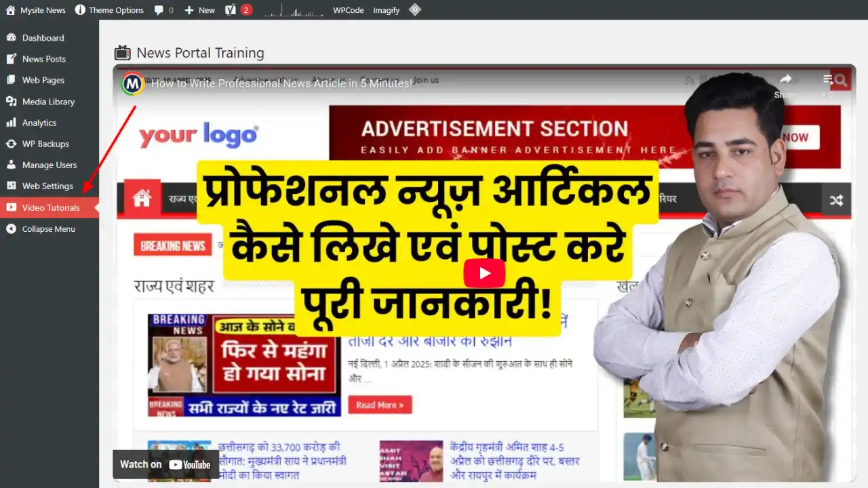This screenshot has height=488, width=868.
Task: Click the diamond icon in admin bar
Action: point(415,9)
